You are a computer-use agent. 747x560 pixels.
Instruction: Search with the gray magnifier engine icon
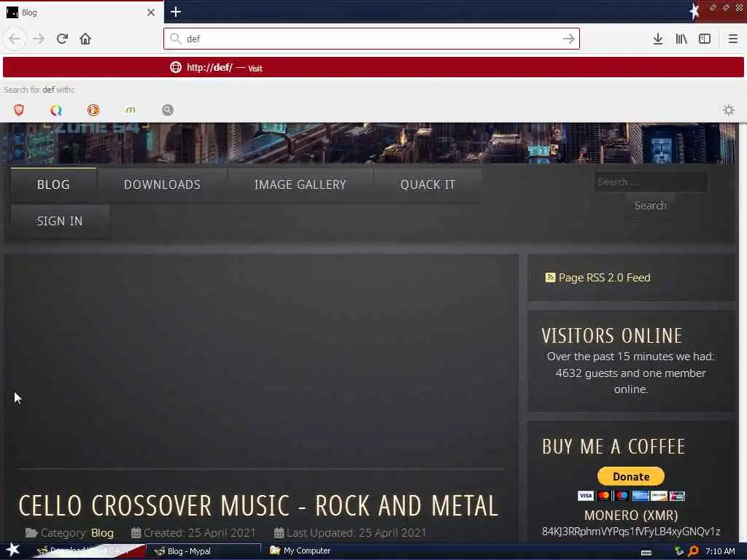point(167,110)
